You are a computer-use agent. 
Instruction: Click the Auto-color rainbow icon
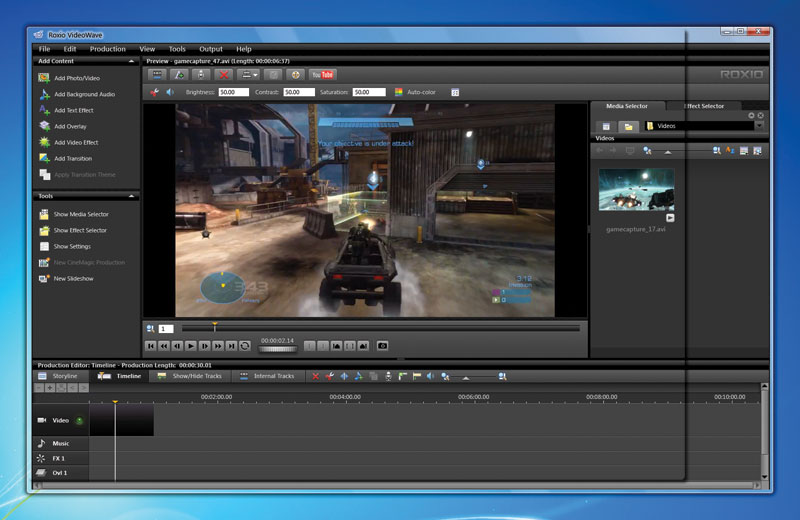coord(399,92)
